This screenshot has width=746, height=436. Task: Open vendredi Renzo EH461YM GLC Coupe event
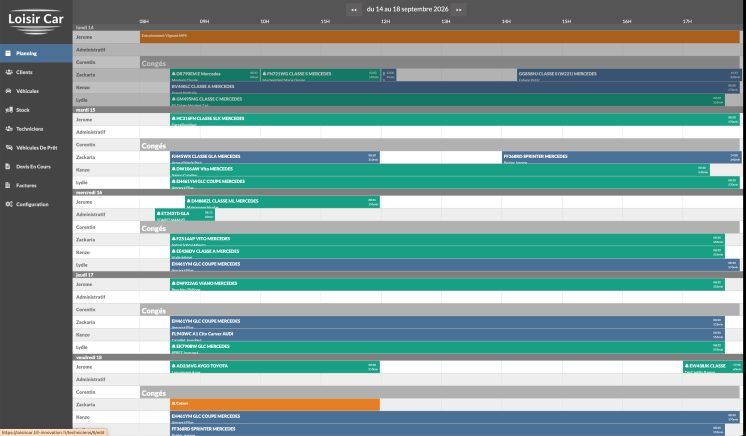point(455,417)
